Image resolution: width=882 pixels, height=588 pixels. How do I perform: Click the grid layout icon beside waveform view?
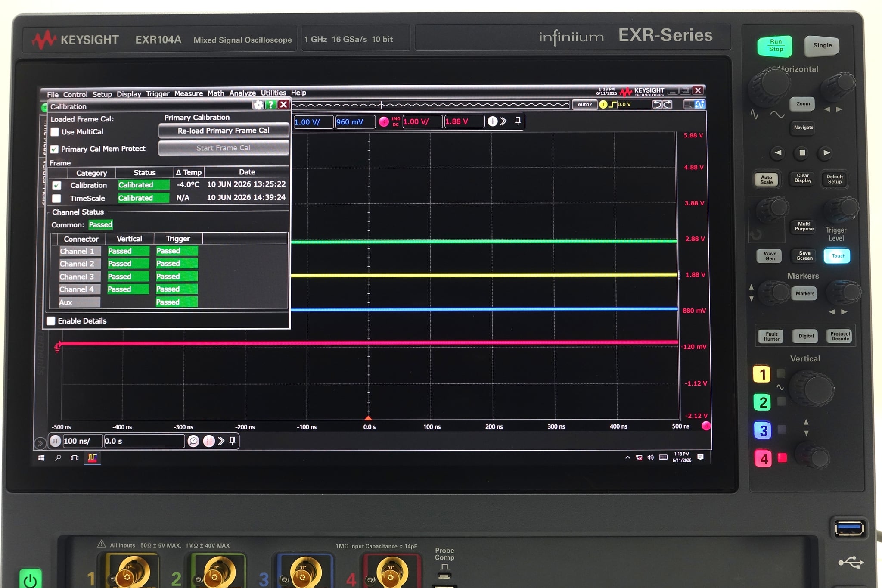coord(689,104)
